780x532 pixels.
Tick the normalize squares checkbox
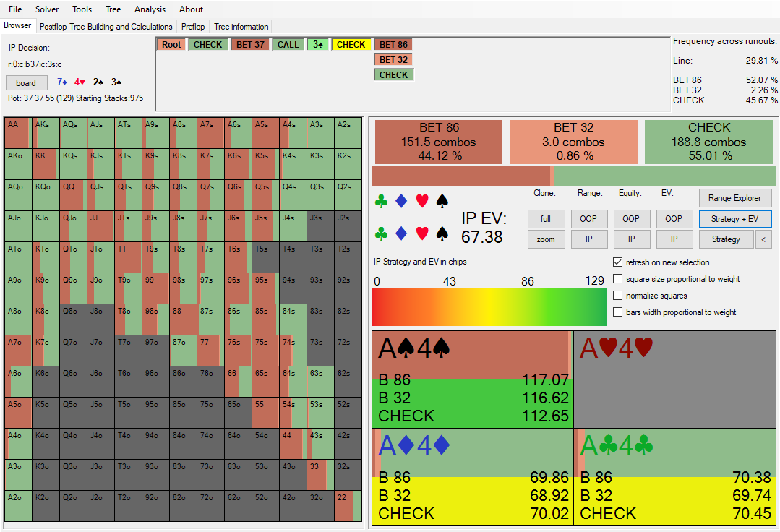[x=618, y=296]
